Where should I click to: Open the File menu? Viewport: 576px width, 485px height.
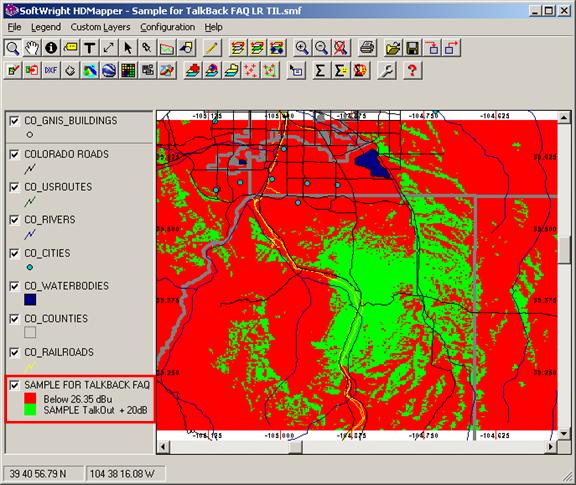tap(14, 27)
